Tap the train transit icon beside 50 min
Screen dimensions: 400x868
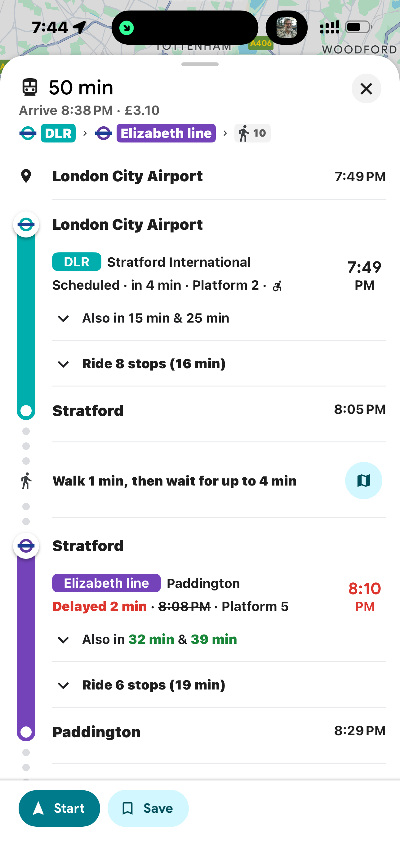pos(30,87)
